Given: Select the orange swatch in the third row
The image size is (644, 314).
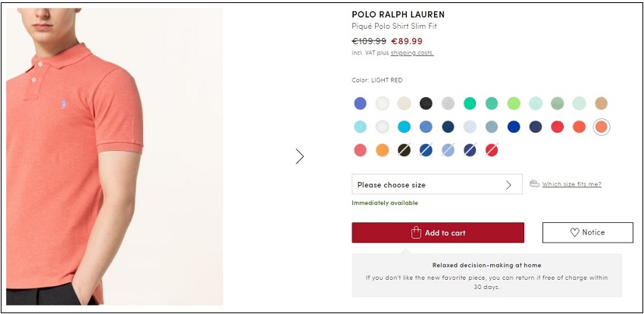Looking at the screenshot, I should point(383,150).
